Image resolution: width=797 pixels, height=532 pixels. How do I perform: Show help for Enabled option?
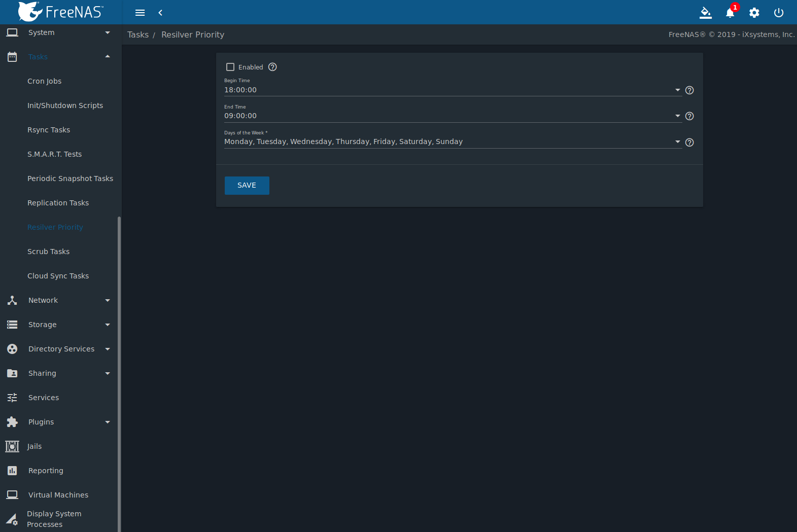click(272, 67)
